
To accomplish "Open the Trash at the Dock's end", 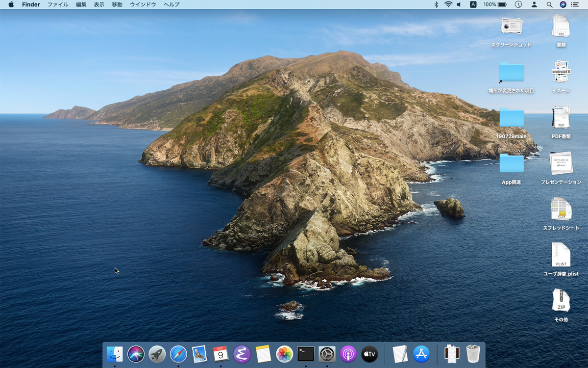I will point(471,354).
